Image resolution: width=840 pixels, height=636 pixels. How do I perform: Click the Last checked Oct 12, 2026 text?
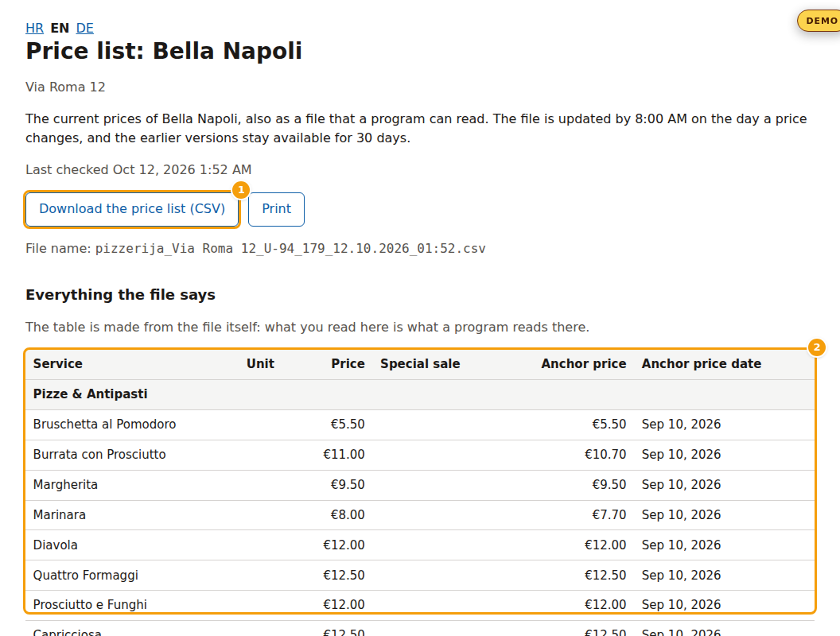(x=138, y=169)
